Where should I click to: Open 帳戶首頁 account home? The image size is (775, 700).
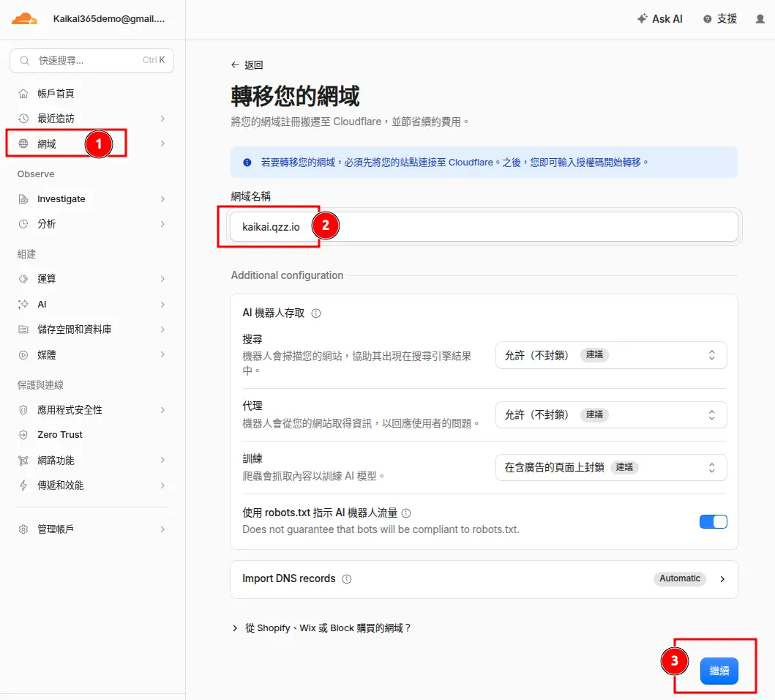click(92, 94)
